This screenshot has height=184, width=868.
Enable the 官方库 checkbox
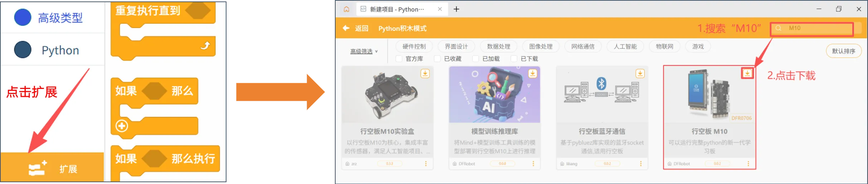tap(399, 58)
